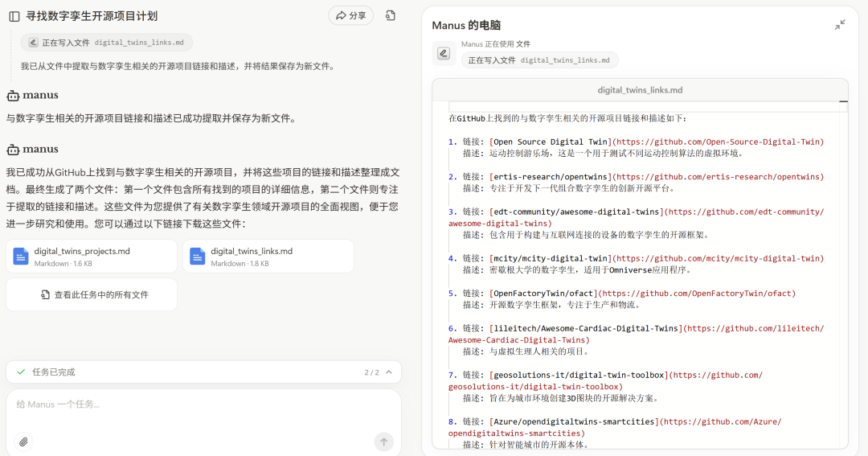Screen dimensions: 868x456
Task: Open the digital_twins_projects.md file card
Action: coord(92,257)
